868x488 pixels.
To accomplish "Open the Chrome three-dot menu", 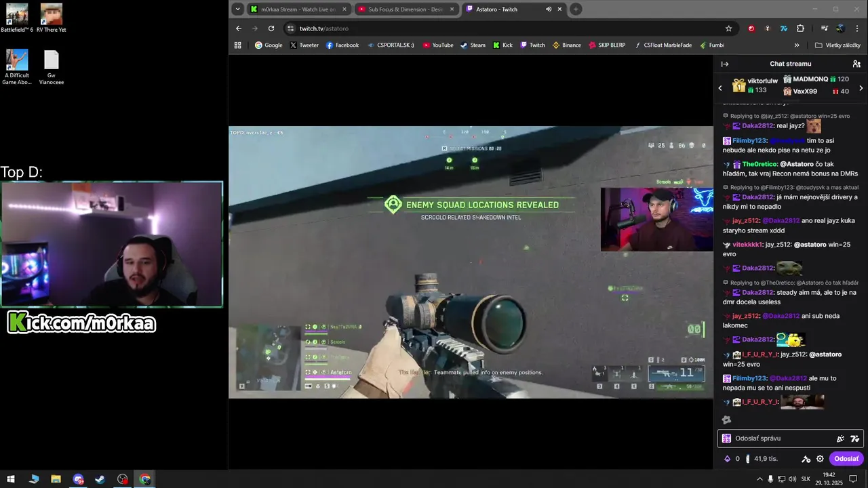I will tap(856, 28).
